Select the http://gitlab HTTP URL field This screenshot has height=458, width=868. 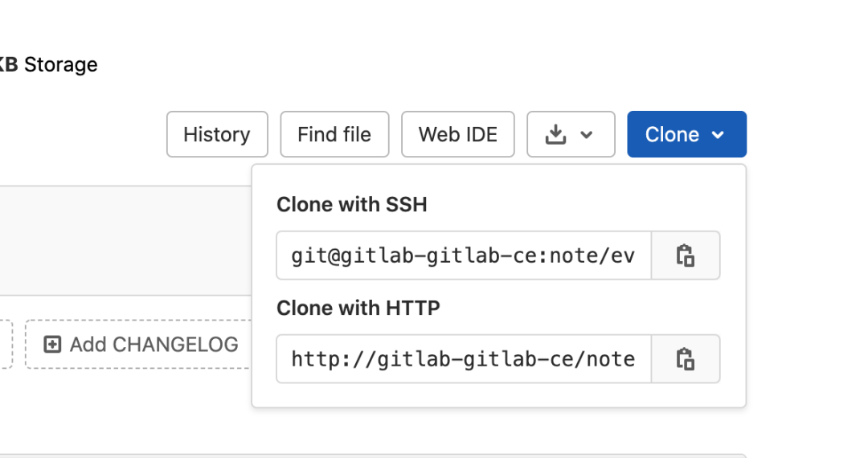463,358
